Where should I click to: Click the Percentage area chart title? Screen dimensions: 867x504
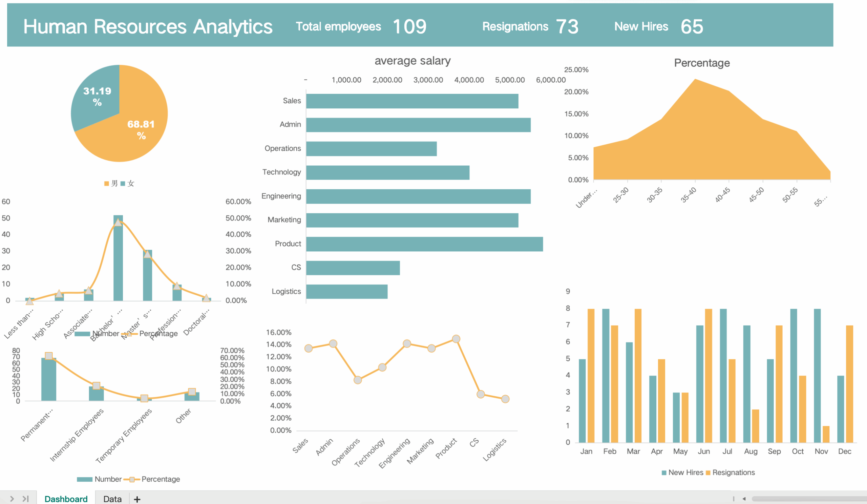click(701, 63)
